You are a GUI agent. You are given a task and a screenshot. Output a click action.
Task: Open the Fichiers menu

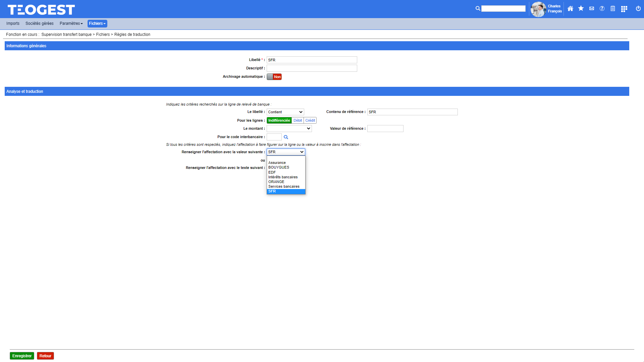97,23
